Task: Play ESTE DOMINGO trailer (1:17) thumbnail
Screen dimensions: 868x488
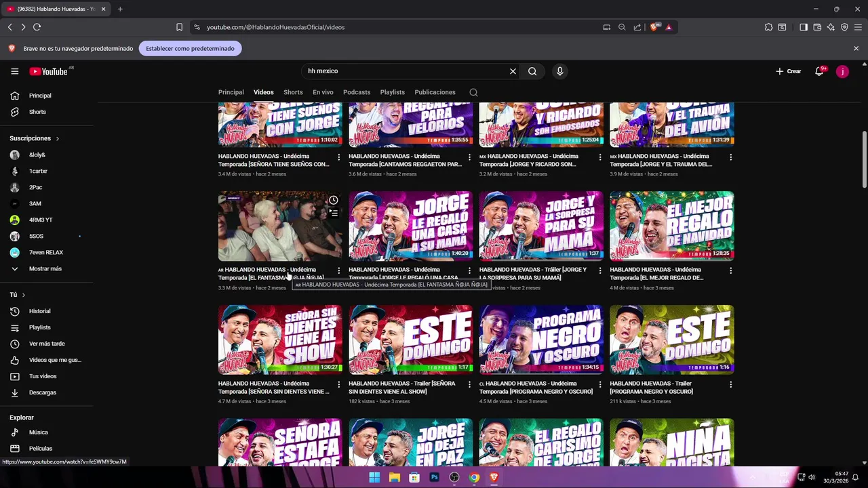Action: [410, 340]
